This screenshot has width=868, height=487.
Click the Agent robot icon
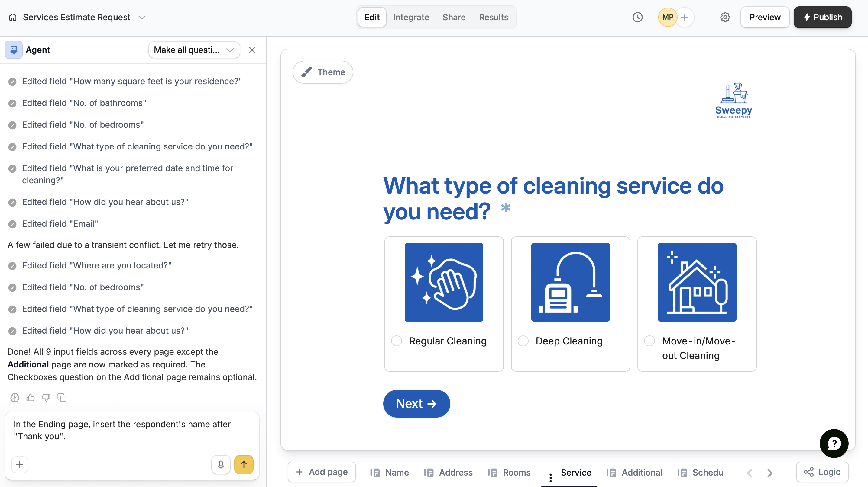pyautogui.click(x=14, y=50)
